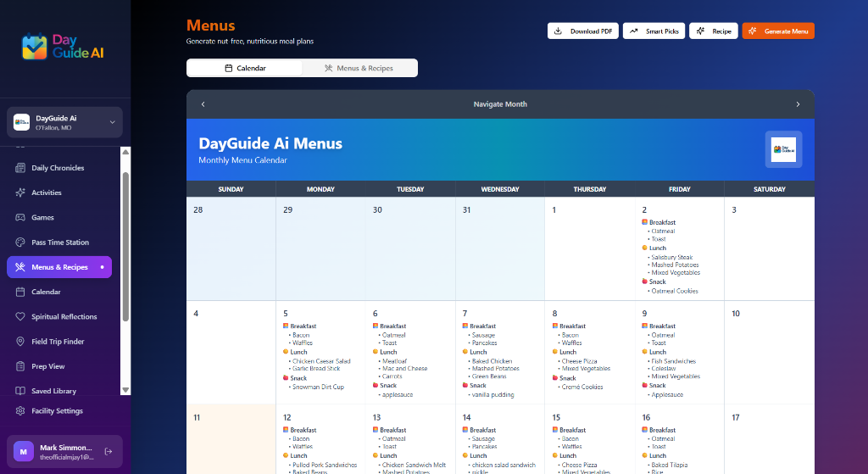
Task: Click the download icon in Download PDF
Action: pos(558,31)
